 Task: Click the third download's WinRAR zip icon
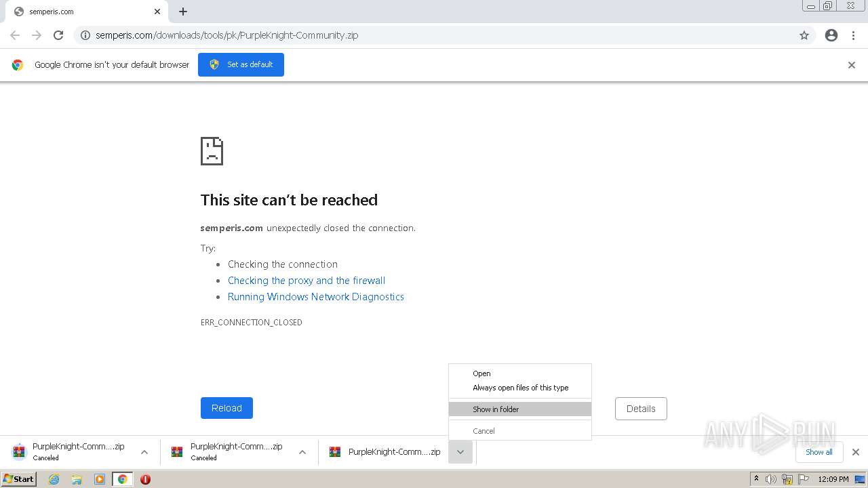[335, 452]
